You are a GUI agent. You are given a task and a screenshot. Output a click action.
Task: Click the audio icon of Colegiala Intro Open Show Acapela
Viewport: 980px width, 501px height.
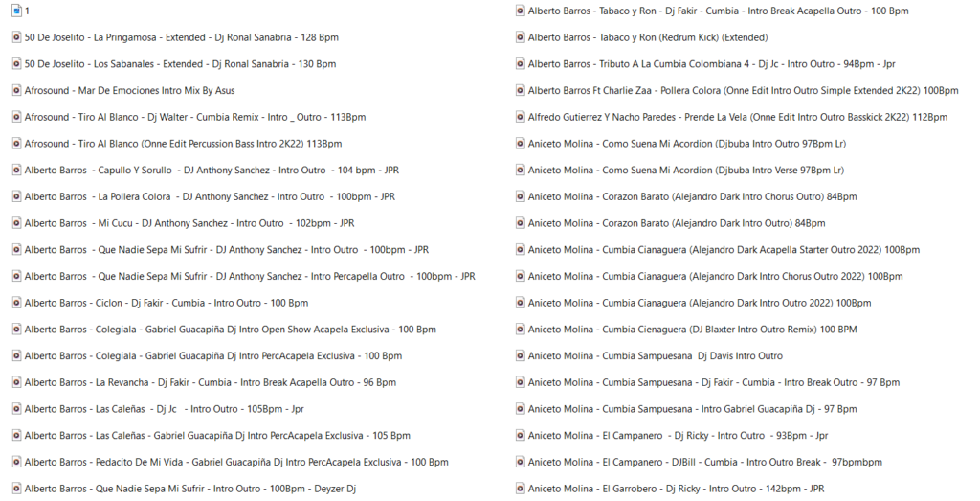(17, 330)
